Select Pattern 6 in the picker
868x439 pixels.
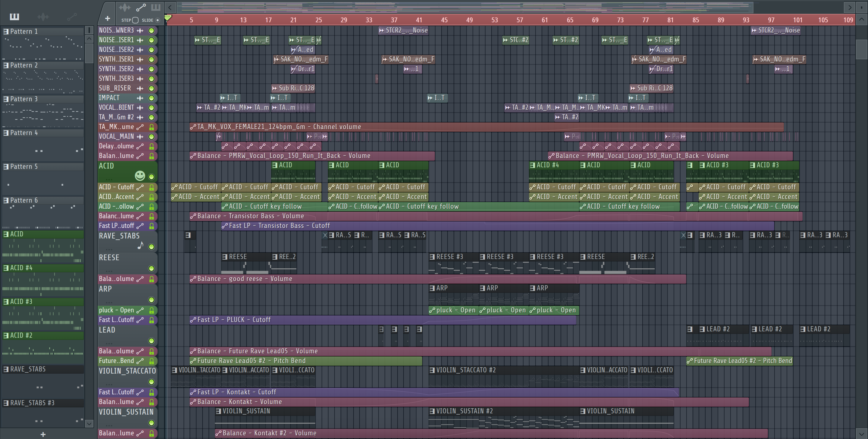click(x=43, y=200)
